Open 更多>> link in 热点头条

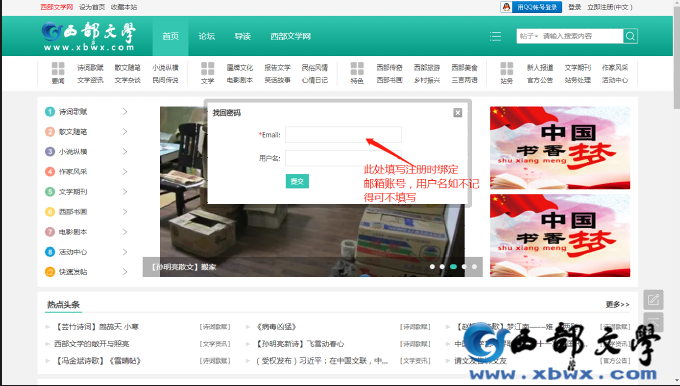point(618,304)
